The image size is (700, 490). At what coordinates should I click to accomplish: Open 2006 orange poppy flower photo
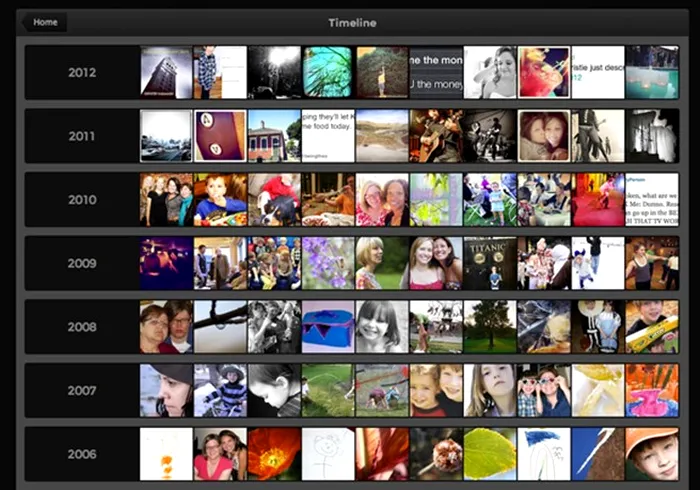[274, 454]
